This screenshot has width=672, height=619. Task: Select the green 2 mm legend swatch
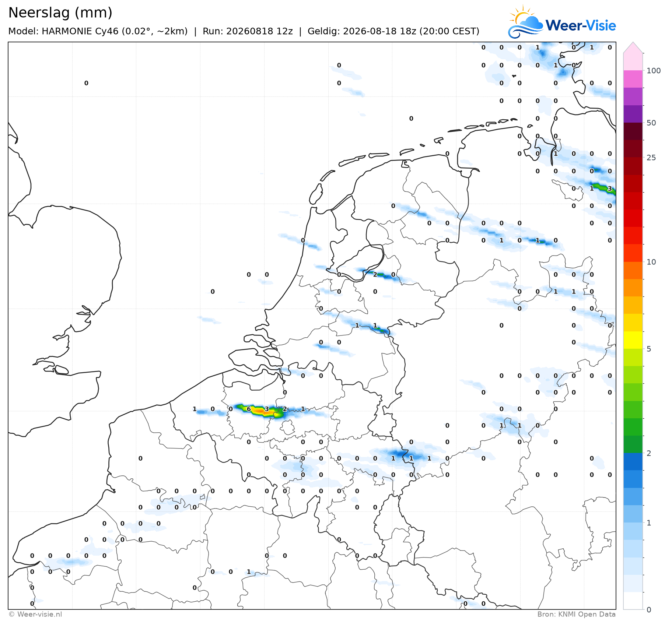[x=633, y=444]
